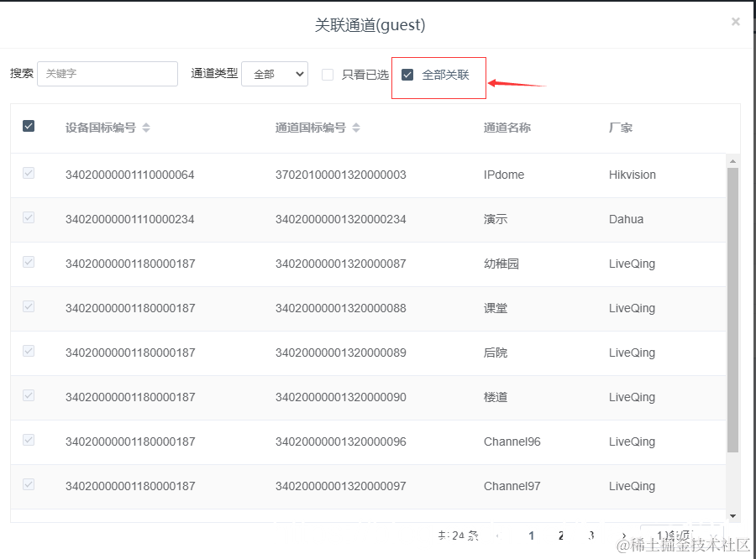Click the previous page arrow
The image size is (756, 559).
pyautogui.click(x=497, y=535)
